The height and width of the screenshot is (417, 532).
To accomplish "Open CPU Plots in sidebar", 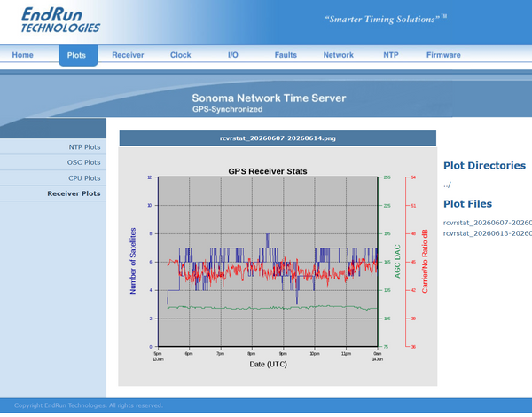I will click(x=84, y=178).
